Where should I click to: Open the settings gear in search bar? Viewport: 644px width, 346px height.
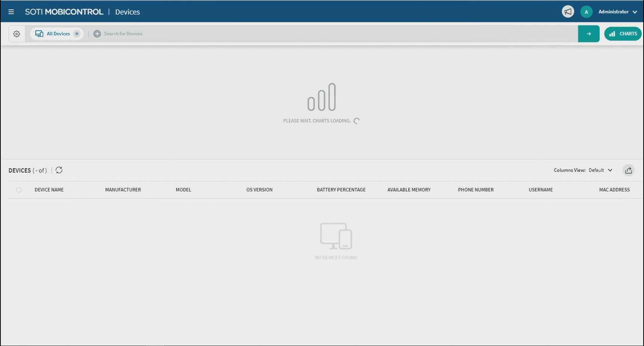pyautogui.click(x=17, y=34)
